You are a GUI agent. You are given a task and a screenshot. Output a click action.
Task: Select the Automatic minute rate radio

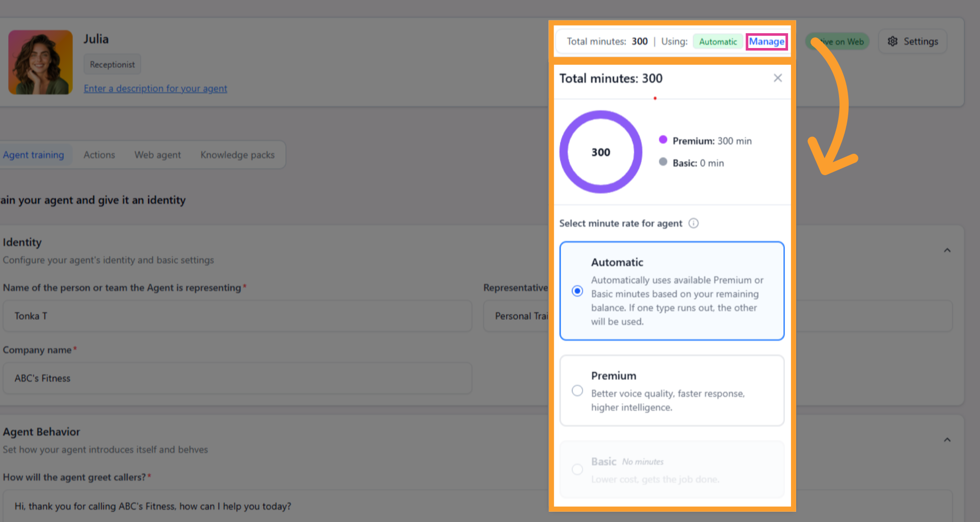click(577, 291)
